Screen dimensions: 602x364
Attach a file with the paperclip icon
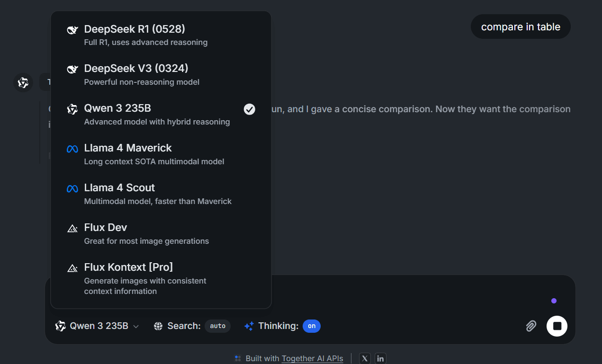tap(531, 326)
